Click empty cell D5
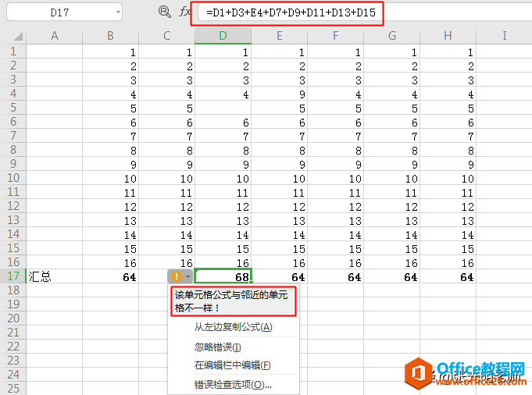The height and width of the screenshot is (395, 532). [223, 108]
